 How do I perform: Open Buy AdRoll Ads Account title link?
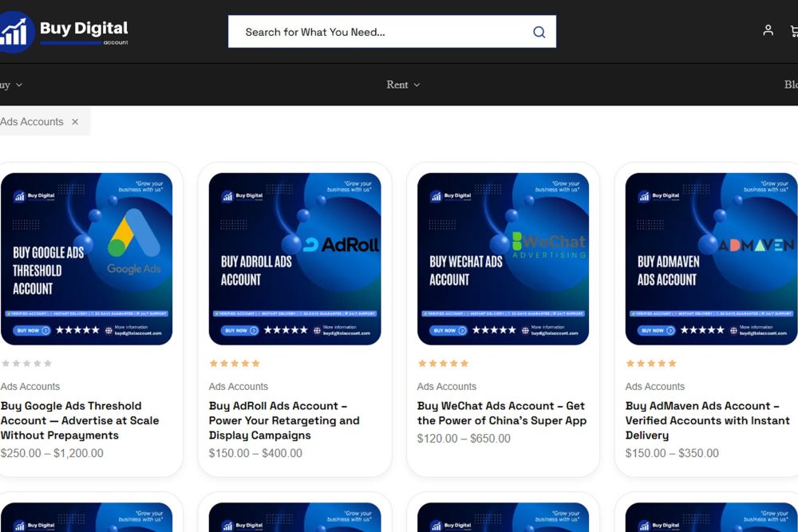284,420
